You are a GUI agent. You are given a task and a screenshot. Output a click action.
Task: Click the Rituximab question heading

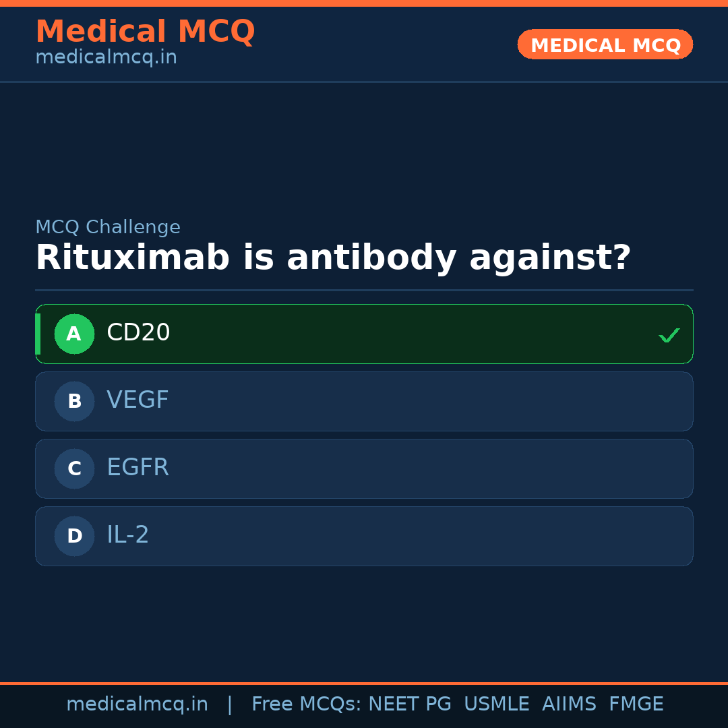[333, 258]
